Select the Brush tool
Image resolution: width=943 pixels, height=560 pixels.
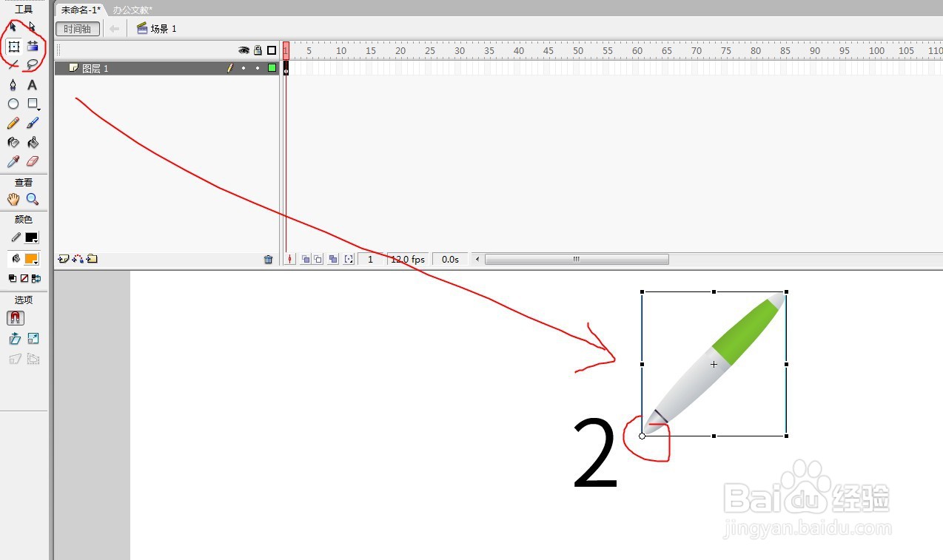click(x=32, y=124)
